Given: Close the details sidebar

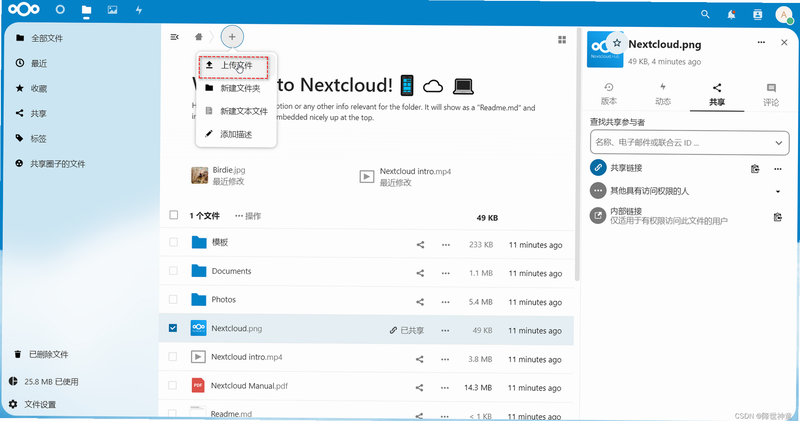Looking at the screenshot, I should pos(784,42).
